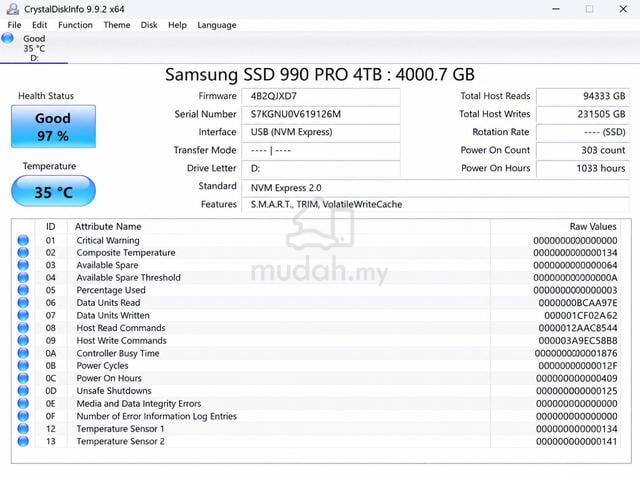Minimize the CrystalDiskInfo window
Image resolution: width=640 pixels, height=480 pixels.
[x=556, y=9]
